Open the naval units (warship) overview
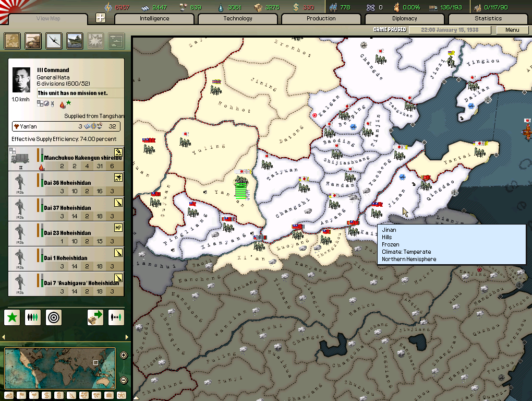The width and height of the screenshot is (532, 401). click(75, 41)
